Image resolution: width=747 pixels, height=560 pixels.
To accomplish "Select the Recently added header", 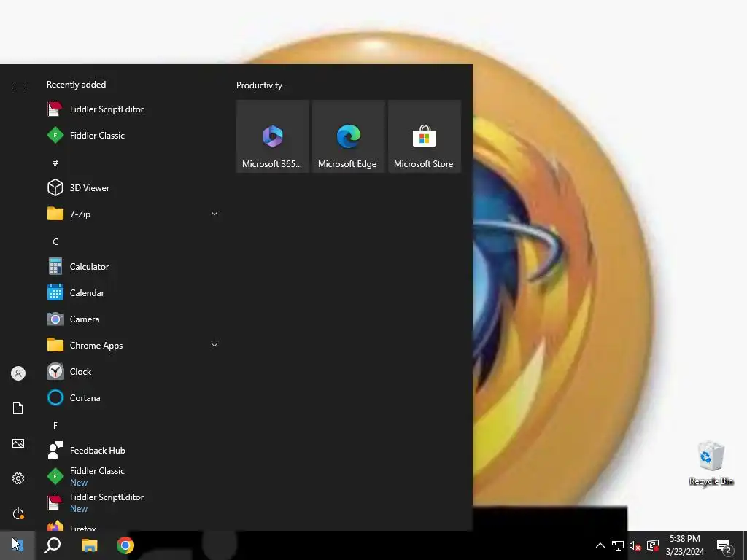I will click(76, 85).
